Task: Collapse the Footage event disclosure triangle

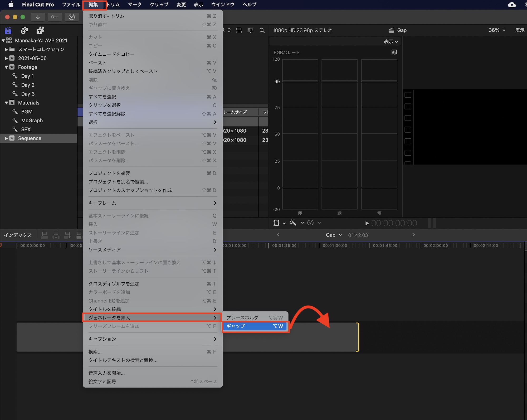Action: pyautogui.click(x=6, y=67)
